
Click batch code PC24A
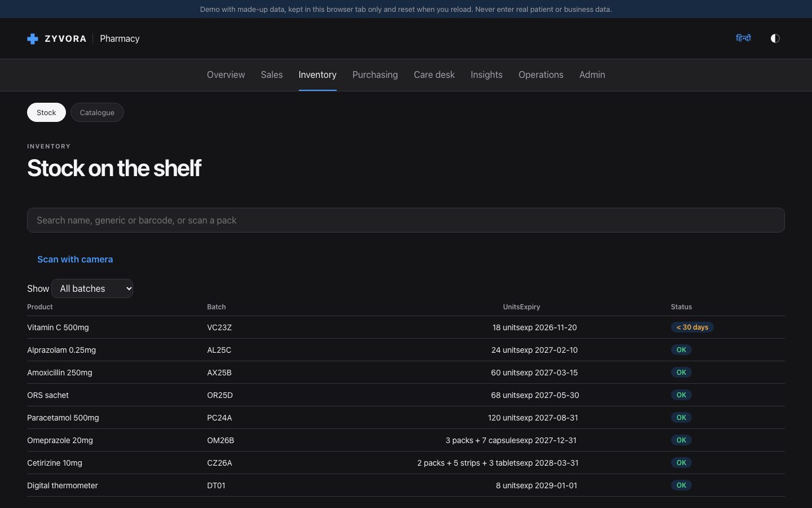(219, 418)
